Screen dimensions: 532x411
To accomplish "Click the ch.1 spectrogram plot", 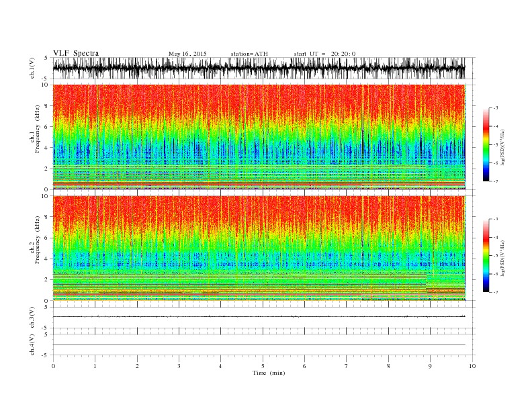I will click(x=259, y=137).
